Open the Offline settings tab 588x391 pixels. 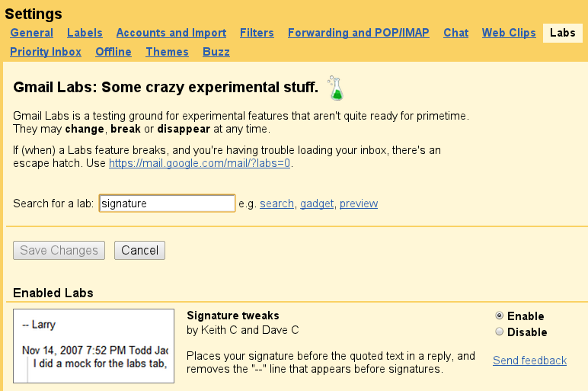point(113,52)
